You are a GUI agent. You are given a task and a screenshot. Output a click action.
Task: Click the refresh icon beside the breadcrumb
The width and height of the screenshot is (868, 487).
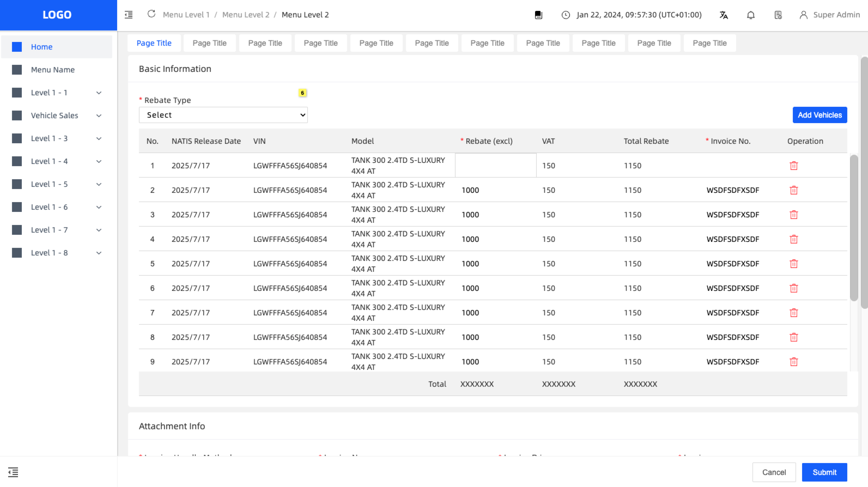click(151, 14)
